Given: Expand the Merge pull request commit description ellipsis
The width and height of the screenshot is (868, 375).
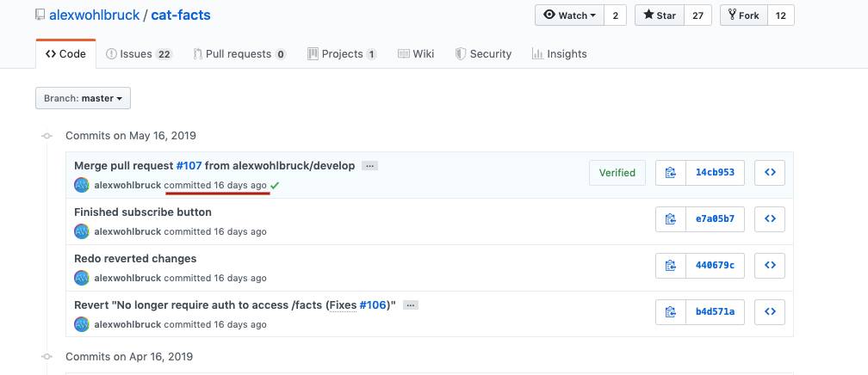Looking at the screenshot, I should pyautogui.click(x=369, y=166).
